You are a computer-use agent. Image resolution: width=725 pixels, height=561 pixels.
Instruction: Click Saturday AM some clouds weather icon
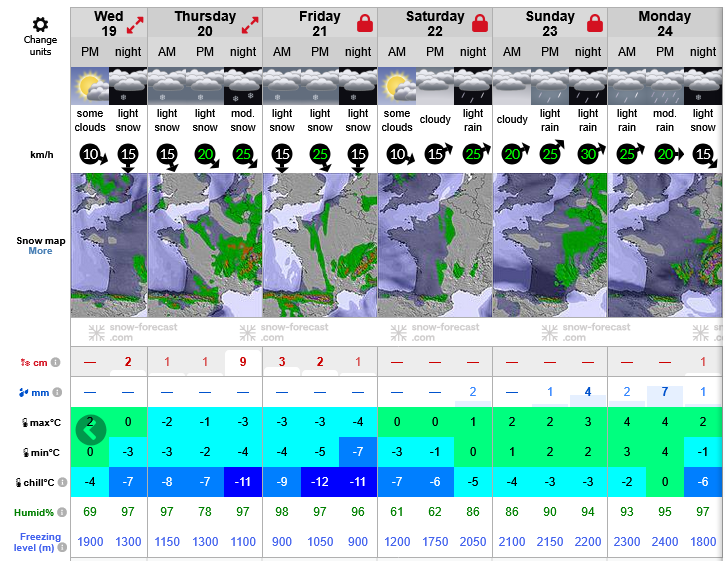[x=397, y=86]
